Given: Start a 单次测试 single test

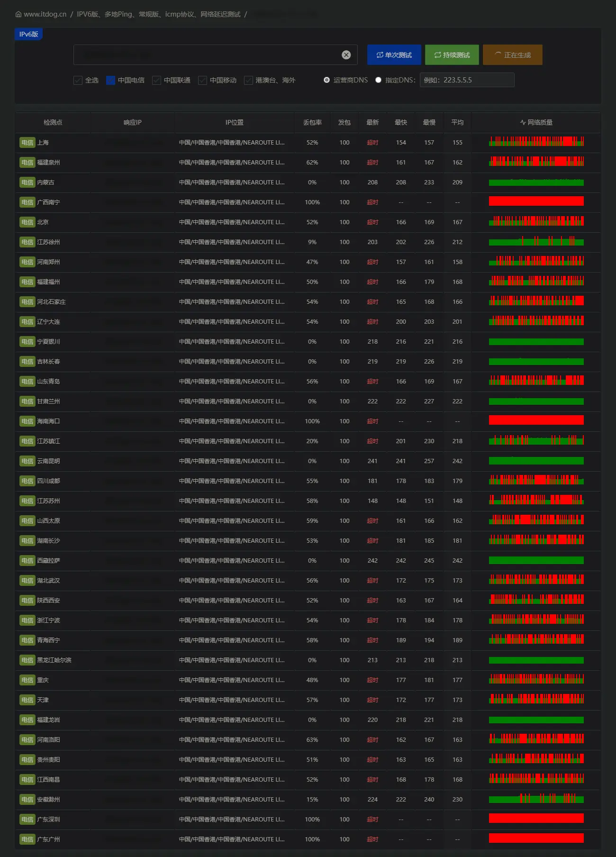Looking at the screenshot, I should pos(394,55).
